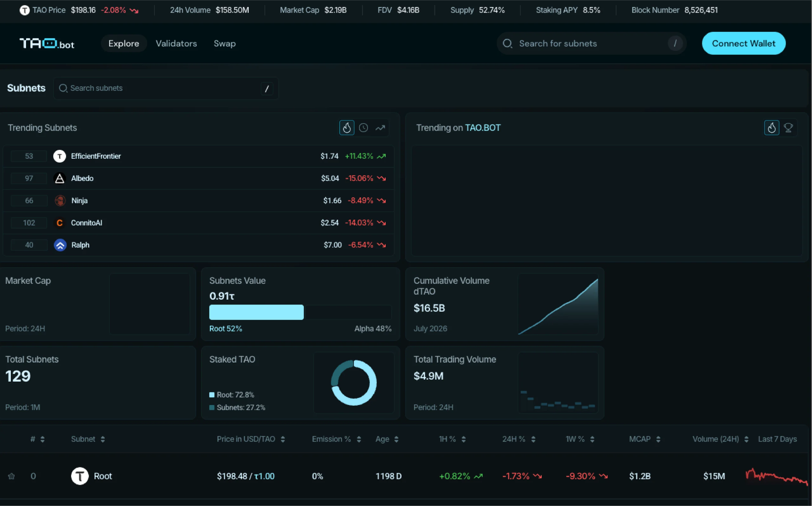The image size is (812, 506).
Task: Click the TAO.bot logo
Action: coord(47,43)
